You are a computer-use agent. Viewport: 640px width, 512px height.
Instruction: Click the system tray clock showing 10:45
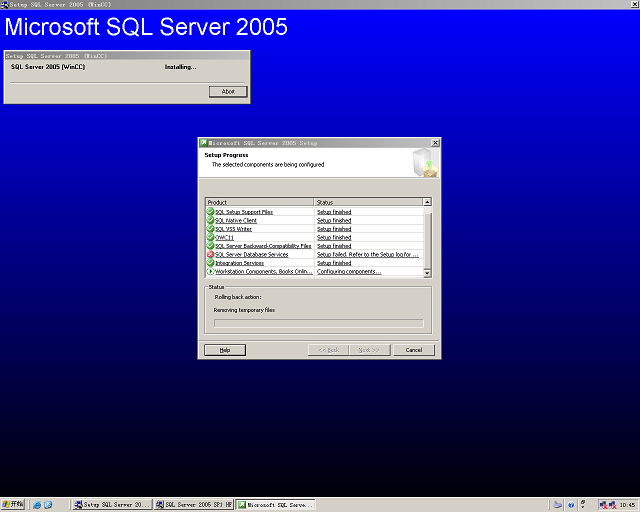pos(627,505)
